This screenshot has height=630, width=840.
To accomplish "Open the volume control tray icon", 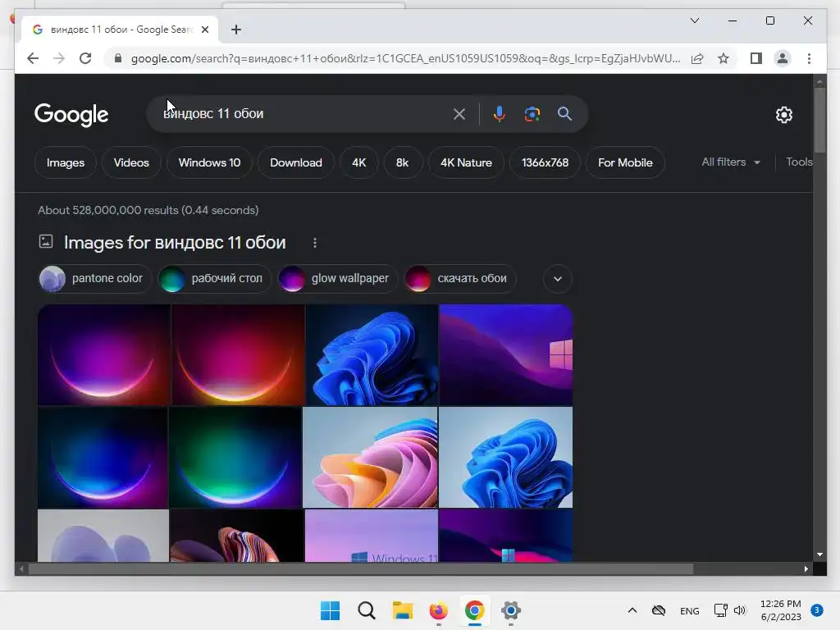I will point(740,610).
